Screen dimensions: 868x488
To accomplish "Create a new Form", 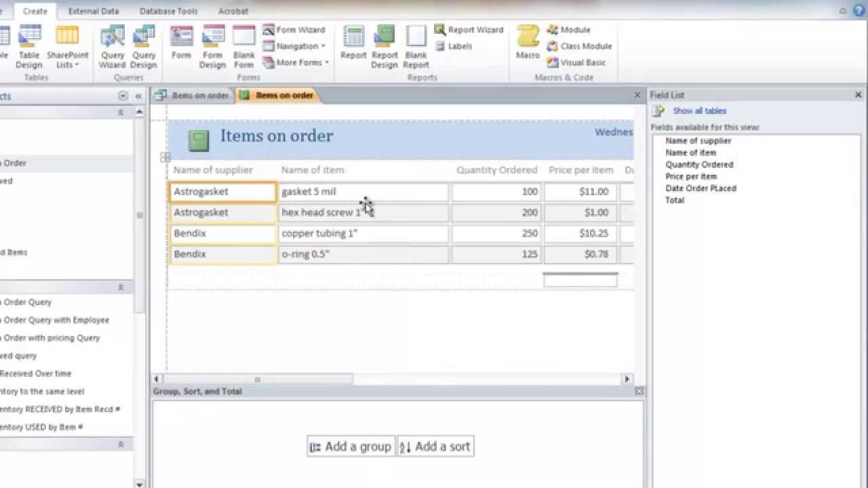I will 181,43.
